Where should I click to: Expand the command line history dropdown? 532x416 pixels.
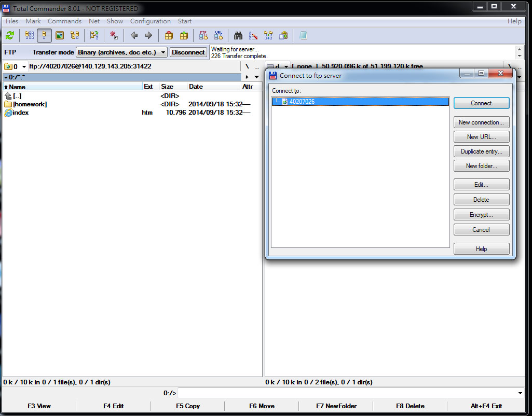pyautogui.click(x=520, y=393)
